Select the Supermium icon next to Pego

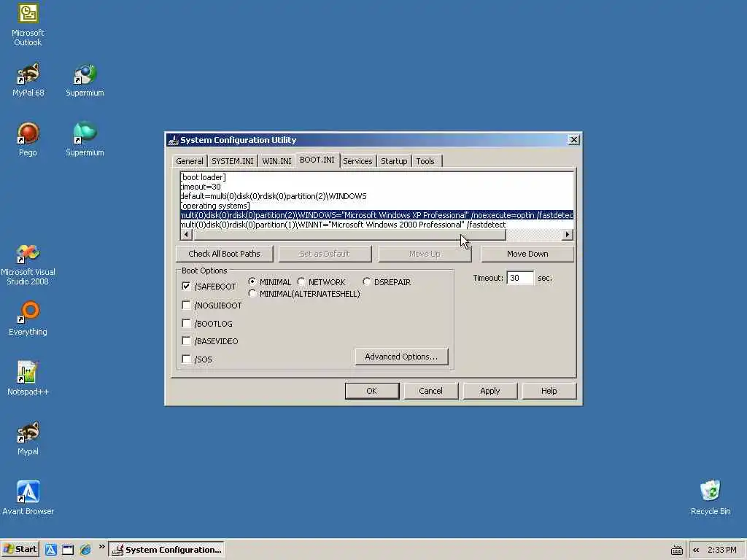[x=85, y=139]
